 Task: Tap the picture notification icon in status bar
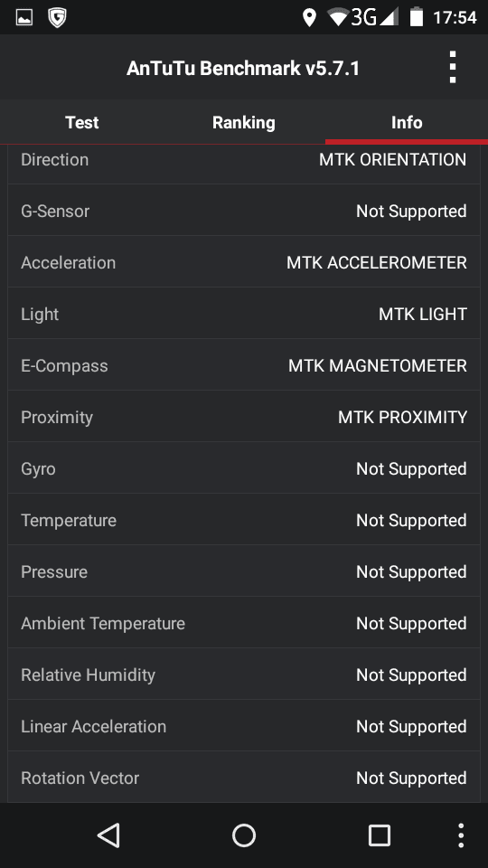[23, 18]
